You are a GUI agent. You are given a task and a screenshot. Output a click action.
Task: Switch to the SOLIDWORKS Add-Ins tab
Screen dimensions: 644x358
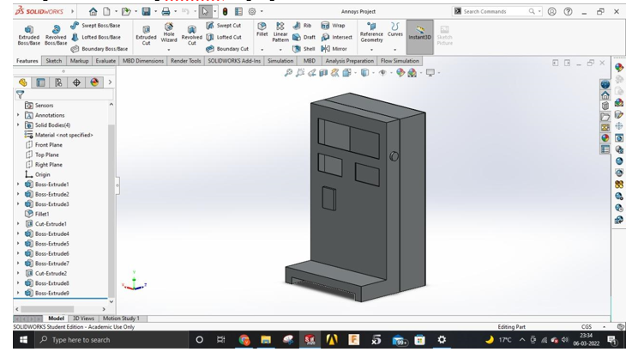(x=234, y=61)
